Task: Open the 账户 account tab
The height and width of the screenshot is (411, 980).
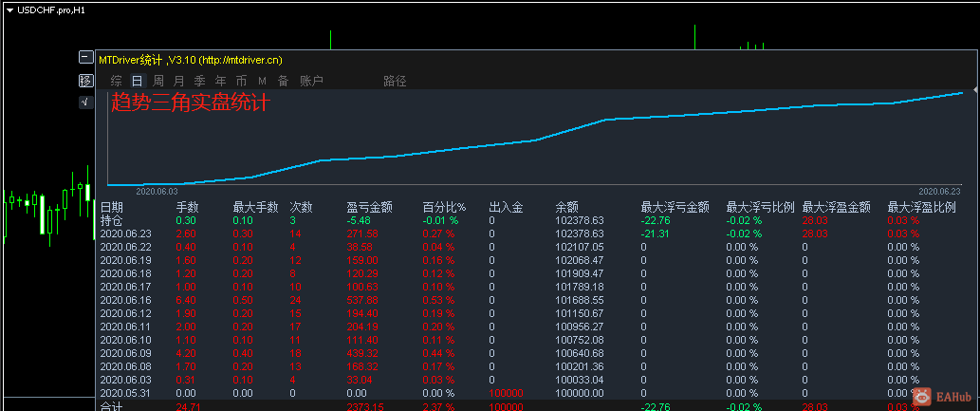Action: coord(311,80)
